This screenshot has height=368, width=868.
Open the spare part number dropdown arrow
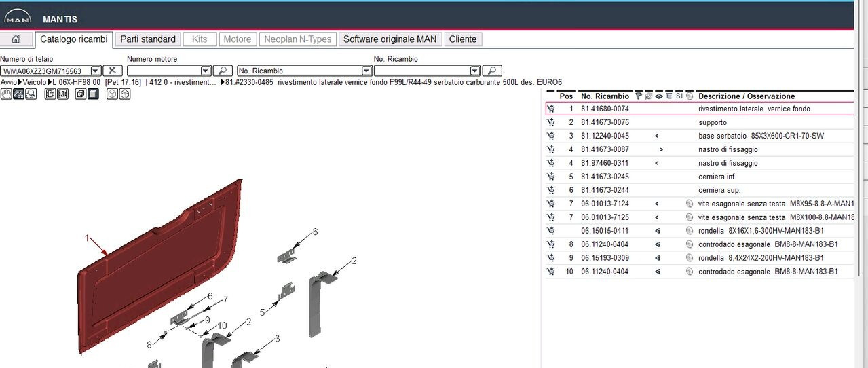click(475, 71)
